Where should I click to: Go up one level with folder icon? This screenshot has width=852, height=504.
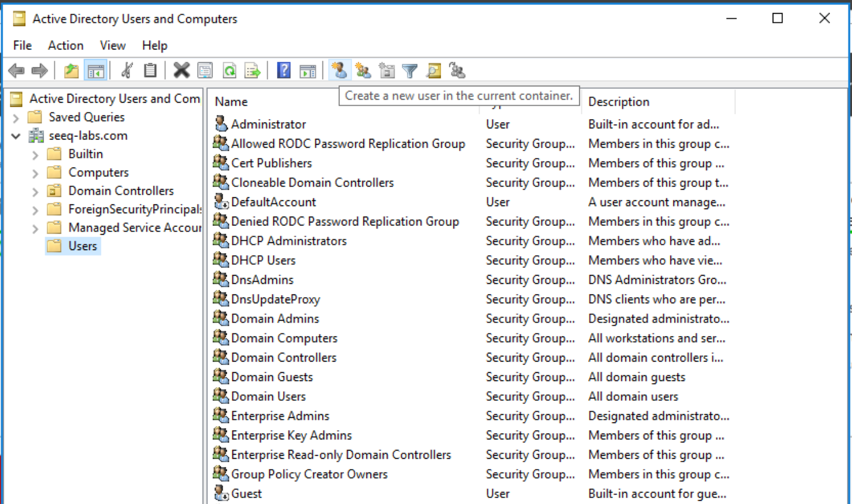[71, 70]
